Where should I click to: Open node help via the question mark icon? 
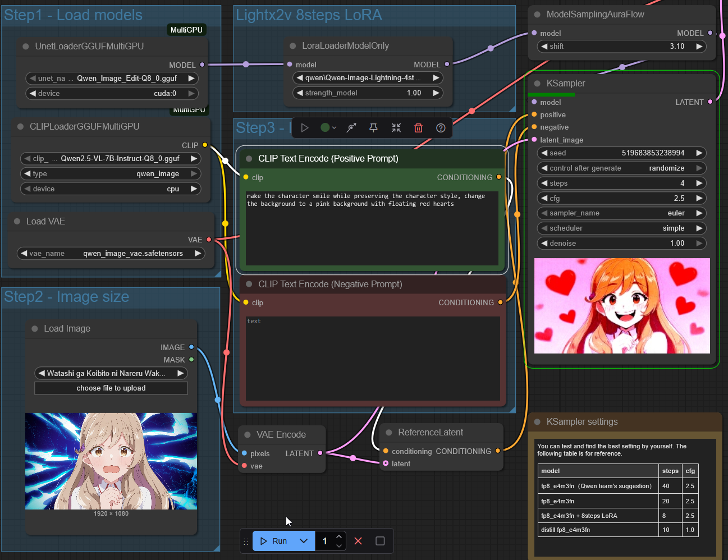tap(441, 128)
